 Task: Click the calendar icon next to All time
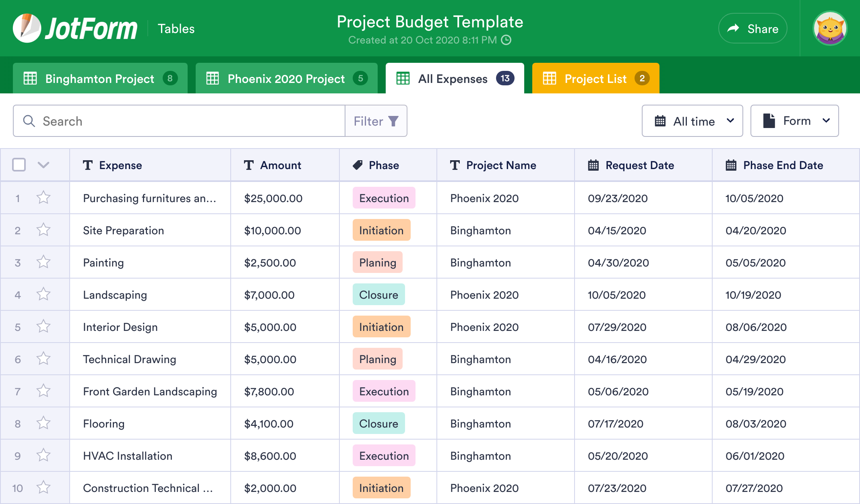660,121
